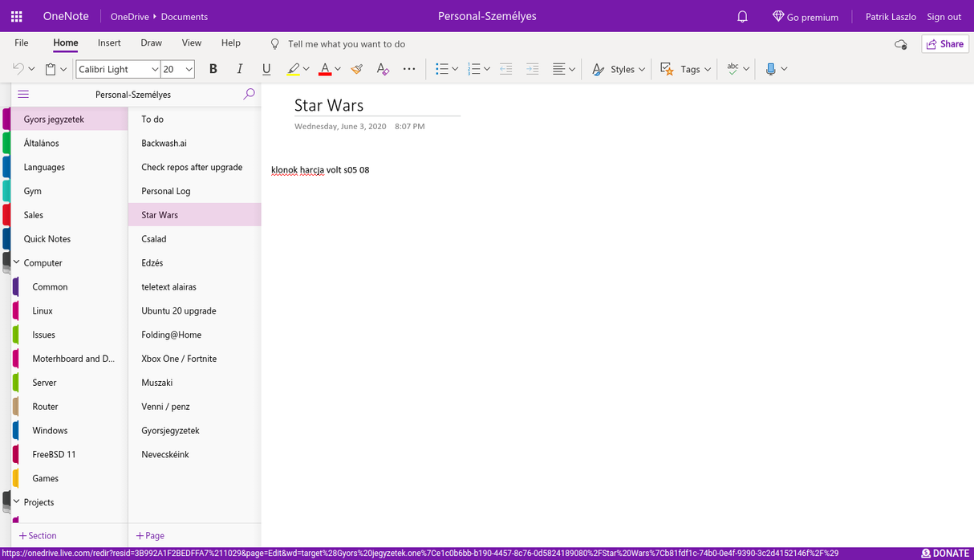Open the notebooks navigation hamburger menu
This screenshot has height=560, width=974.
coord(22,94)
